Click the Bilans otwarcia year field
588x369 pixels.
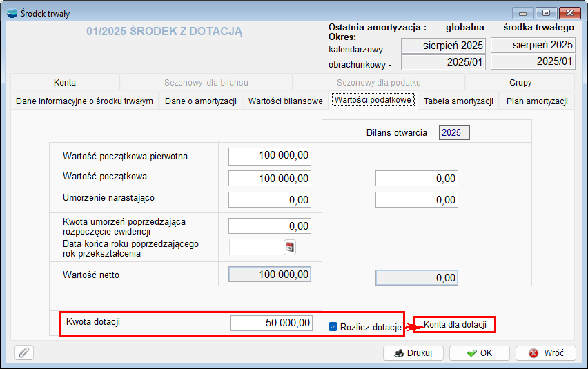coord(454,132)
